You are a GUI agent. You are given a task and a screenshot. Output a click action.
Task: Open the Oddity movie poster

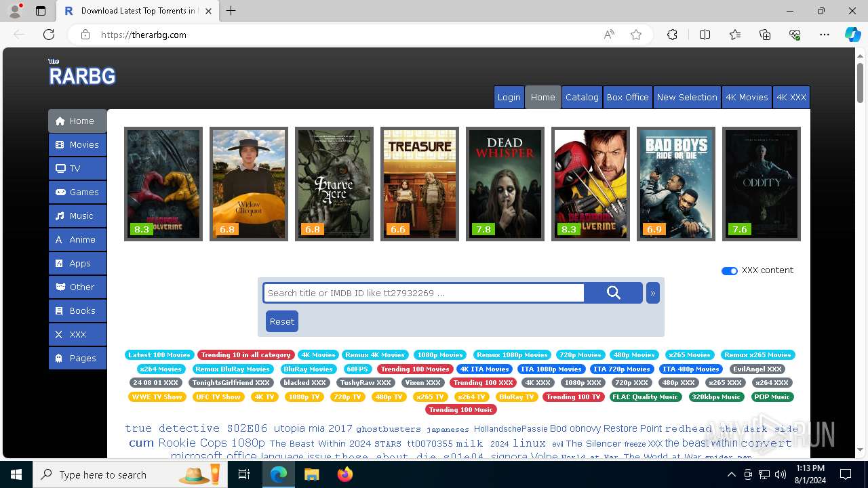tap(762, 184)
